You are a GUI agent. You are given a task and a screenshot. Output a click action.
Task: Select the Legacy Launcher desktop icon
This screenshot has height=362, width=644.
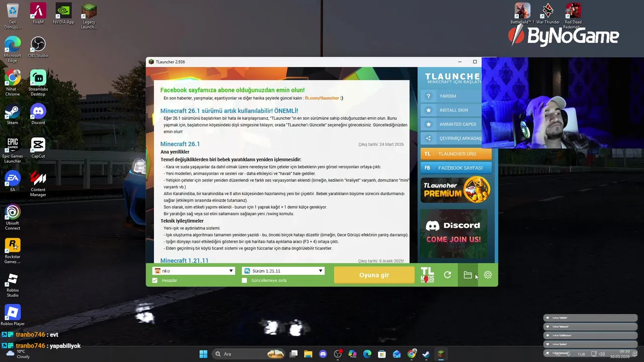click(x=89, y=17)
